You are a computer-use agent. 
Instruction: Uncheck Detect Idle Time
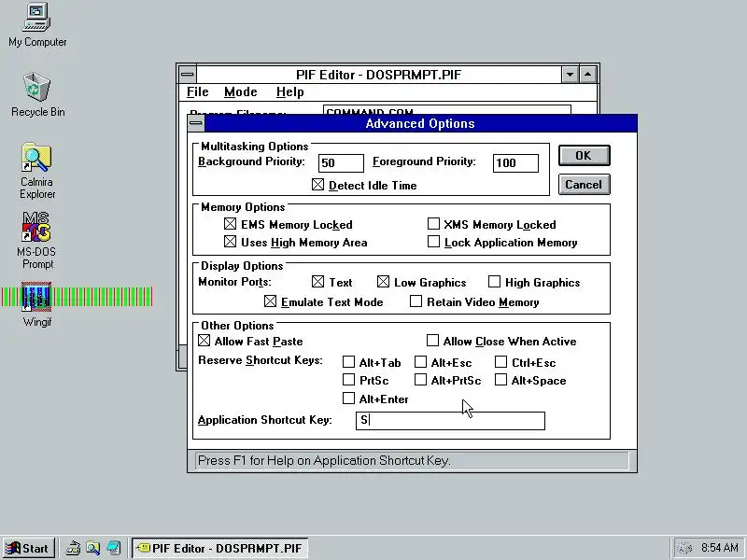(317, 185)
